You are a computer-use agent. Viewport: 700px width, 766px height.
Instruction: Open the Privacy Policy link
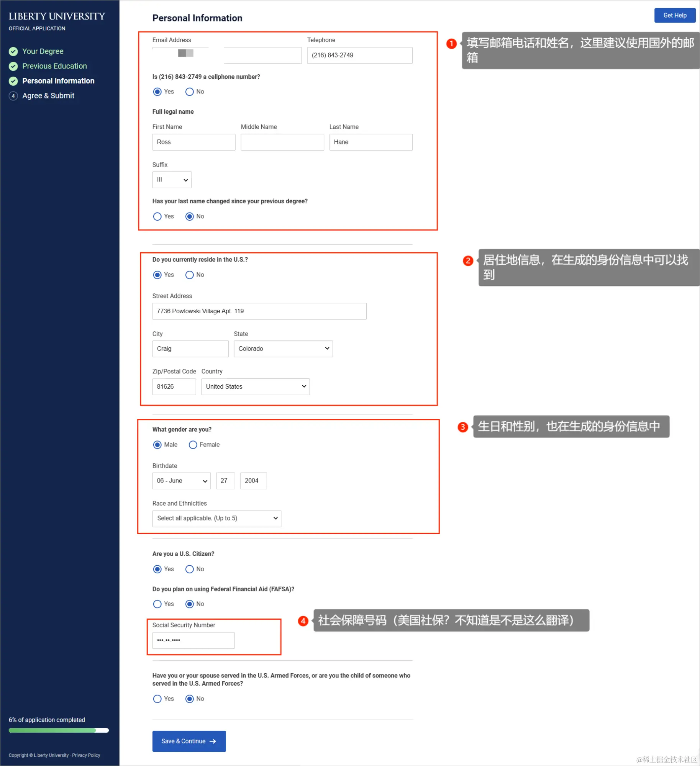point(86,755)
